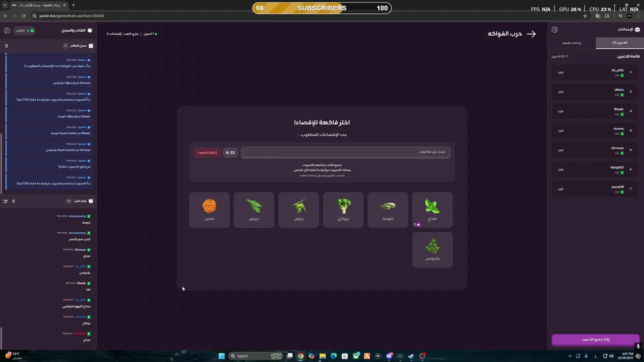Click the system log scrollbar
This screenshot has height=362, width=644.
[2, 163]
